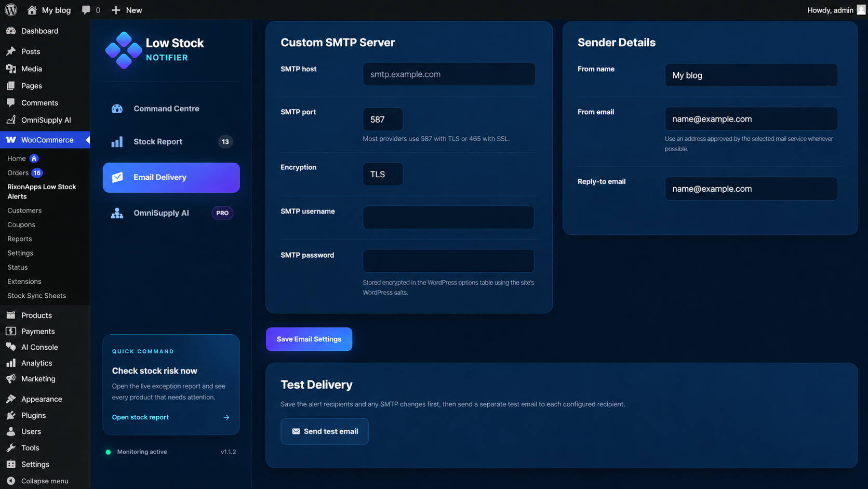The height and width of the screenshot is (489, 868).
Task: Click the From email field
Action: point(751,119)
